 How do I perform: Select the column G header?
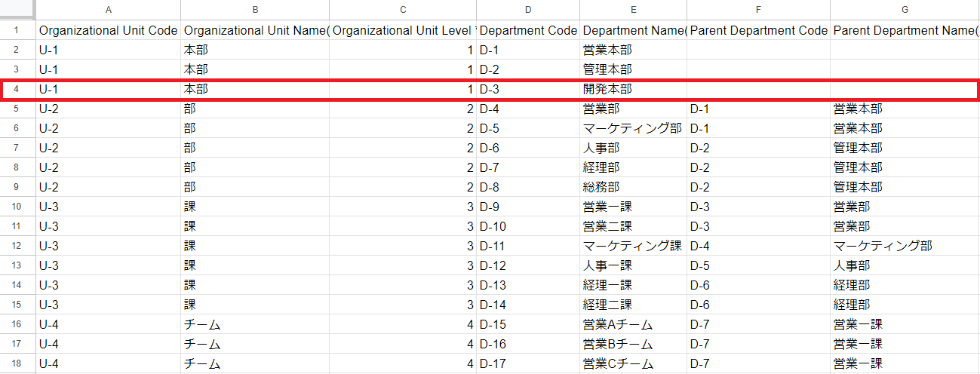pos(905,10)
